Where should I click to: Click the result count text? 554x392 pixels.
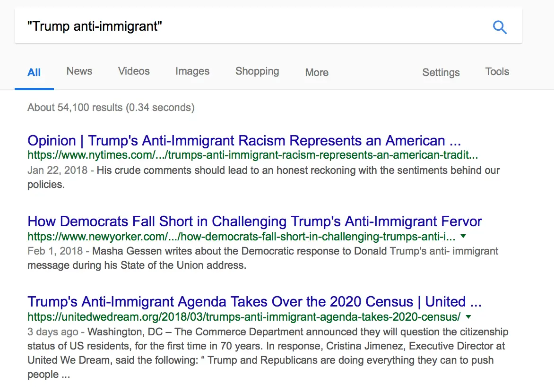[111, 108]
